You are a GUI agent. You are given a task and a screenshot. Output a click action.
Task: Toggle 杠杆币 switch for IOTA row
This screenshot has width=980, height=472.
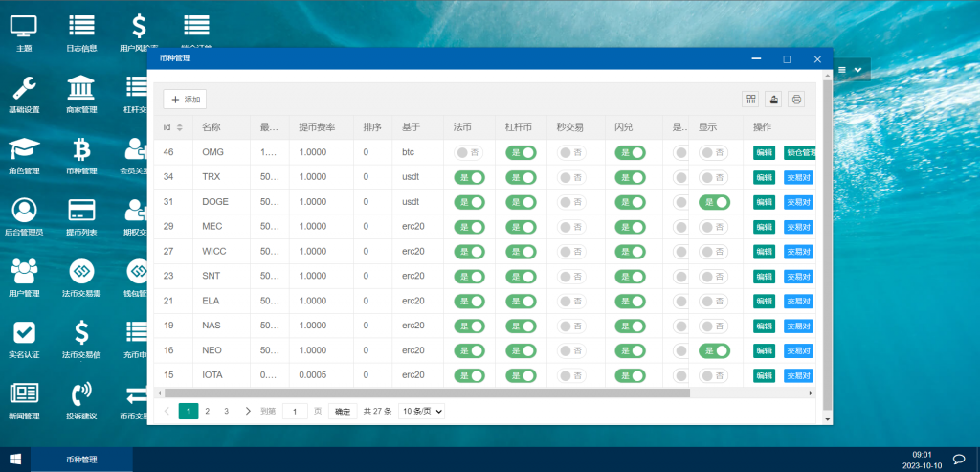tap(521, 375)
